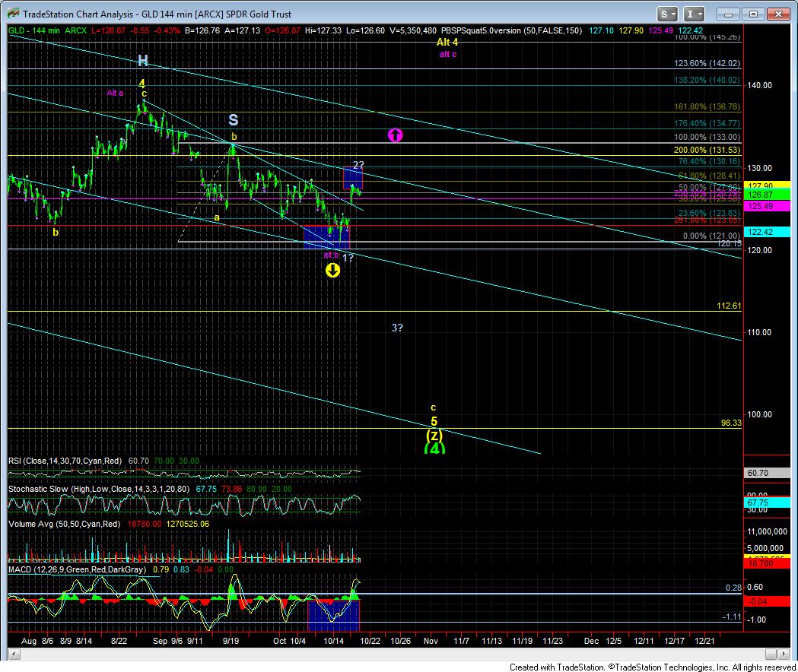Click the RSI indicator label
The image size is (798, 672).
pyautogui.click(x=65, y=461)
